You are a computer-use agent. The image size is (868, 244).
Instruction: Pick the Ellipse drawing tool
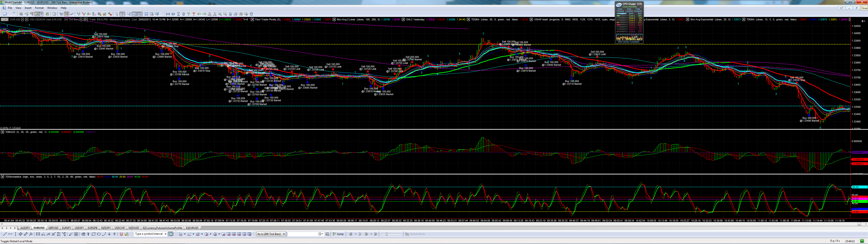click(x=99, y=234)
